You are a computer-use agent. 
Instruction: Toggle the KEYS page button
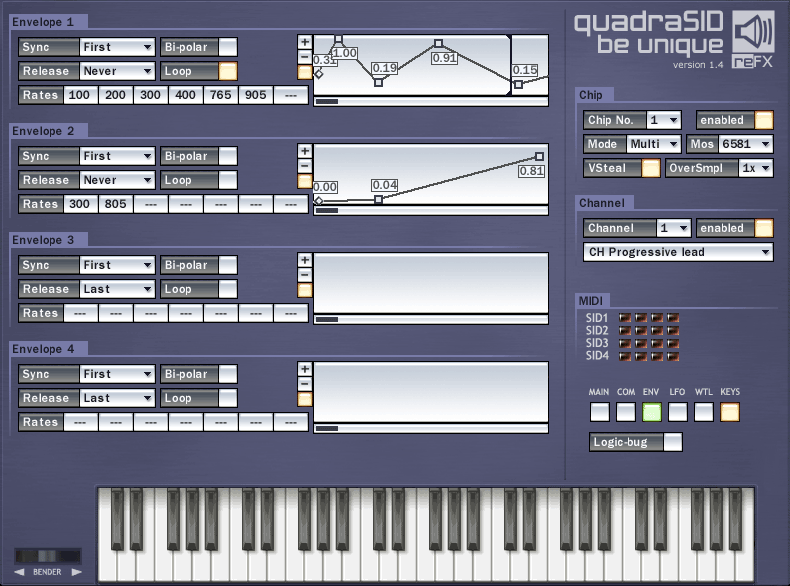(x=730, y=412)
